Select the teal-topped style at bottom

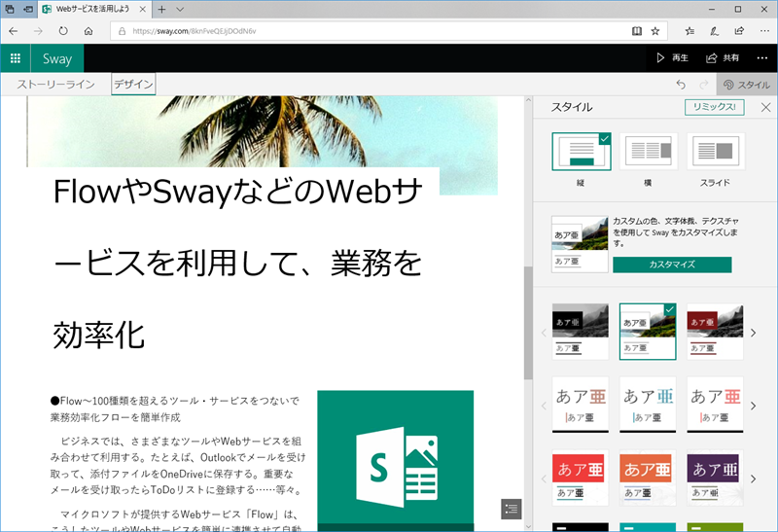tap(648, 527)
